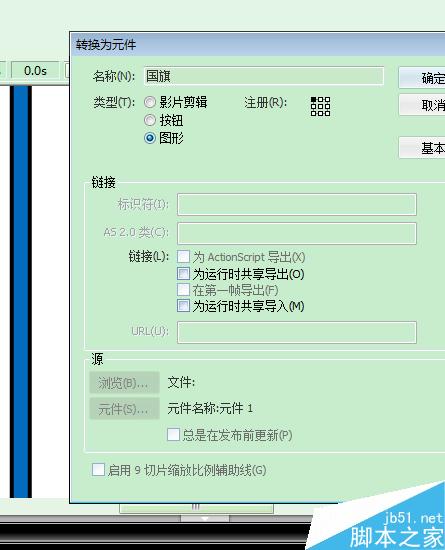Enable 为运行时共享导入 checkbox
Image resolution: width=445 pixels, height=550 pixels.
(183, 306)
